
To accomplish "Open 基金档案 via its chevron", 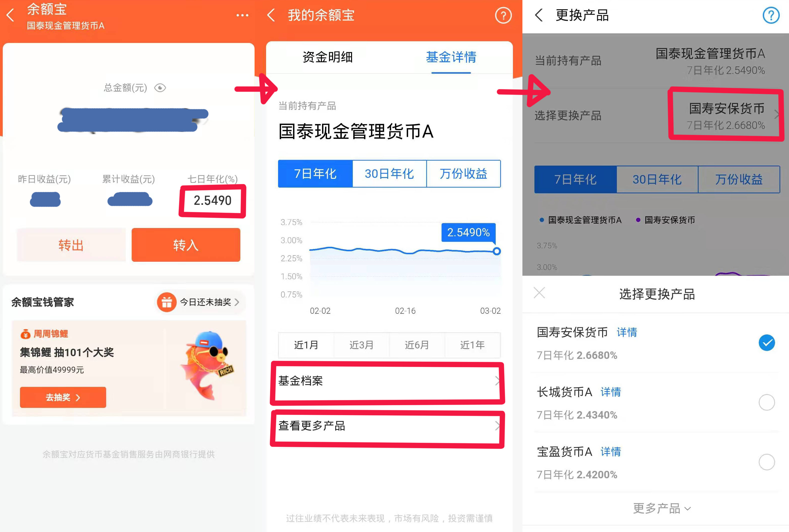I will 497,381.
